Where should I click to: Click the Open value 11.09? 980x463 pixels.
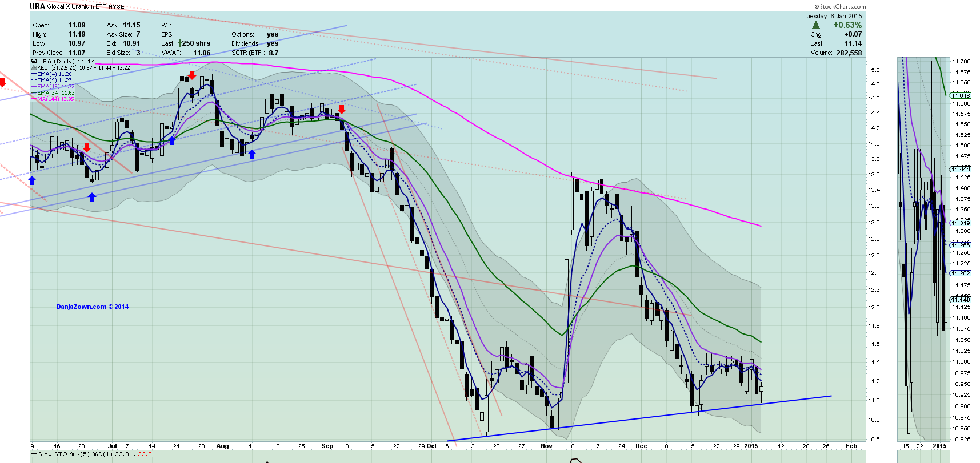tap(77, 25)
